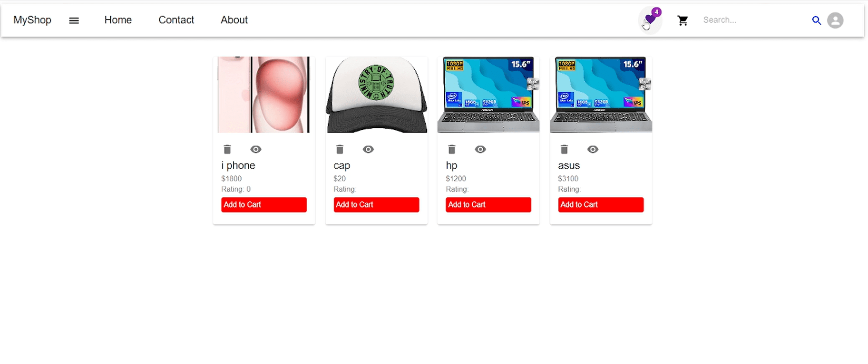This screenshot has height=364, width=868.
Task: Open the user account avatar
Action: [x=835, y=20]
